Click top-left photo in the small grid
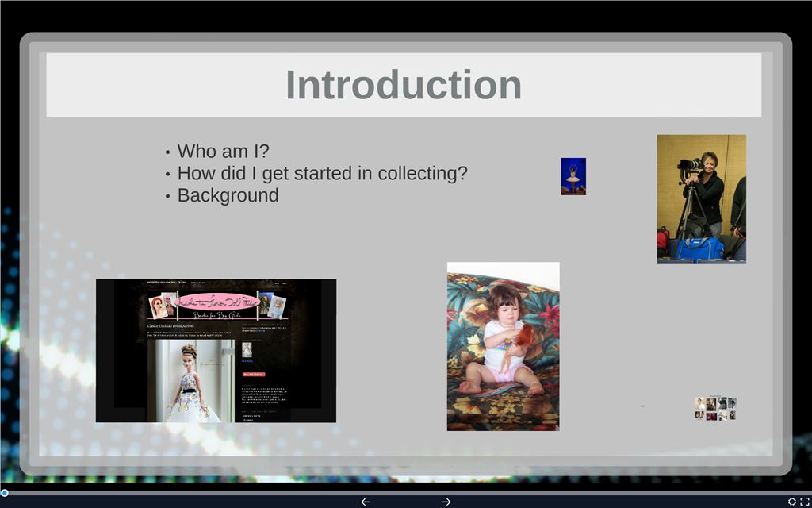Image resolution: width=812 pixels, height=508 pixels. 699,403
